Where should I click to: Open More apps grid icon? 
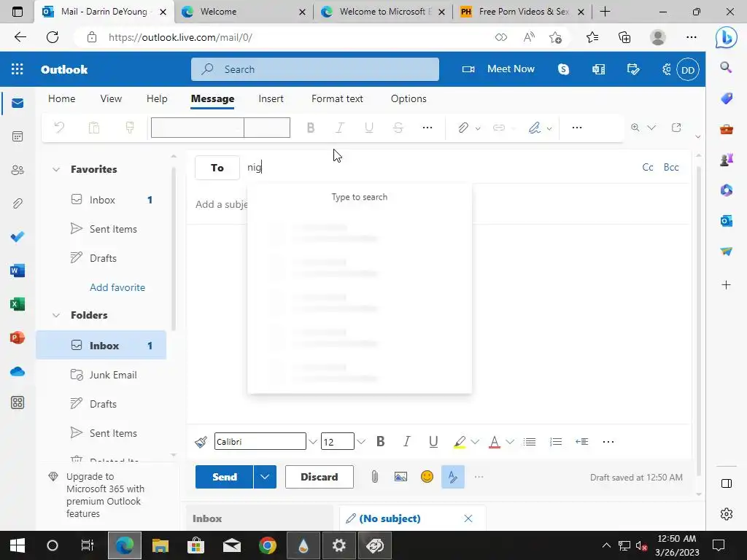(18, 402)
